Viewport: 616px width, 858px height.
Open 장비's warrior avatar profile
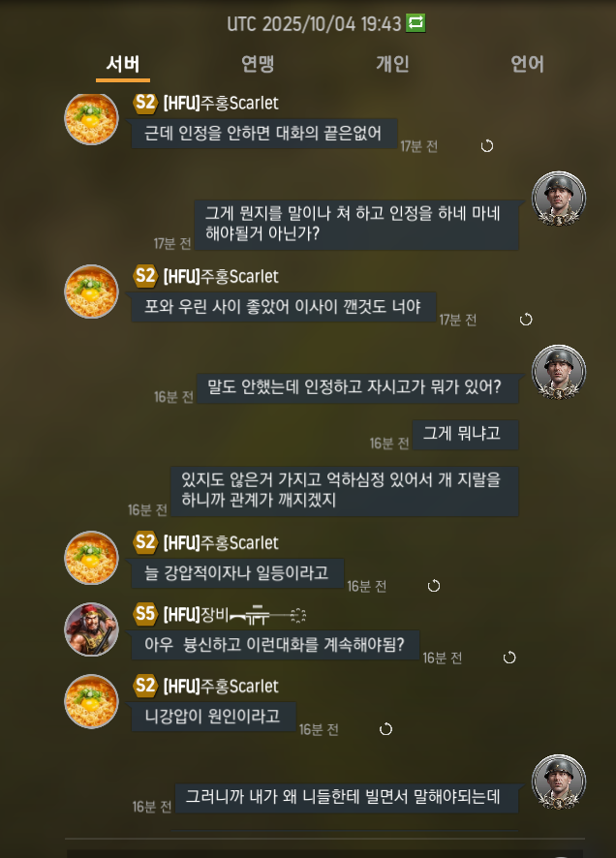click(x=91, y=629)
